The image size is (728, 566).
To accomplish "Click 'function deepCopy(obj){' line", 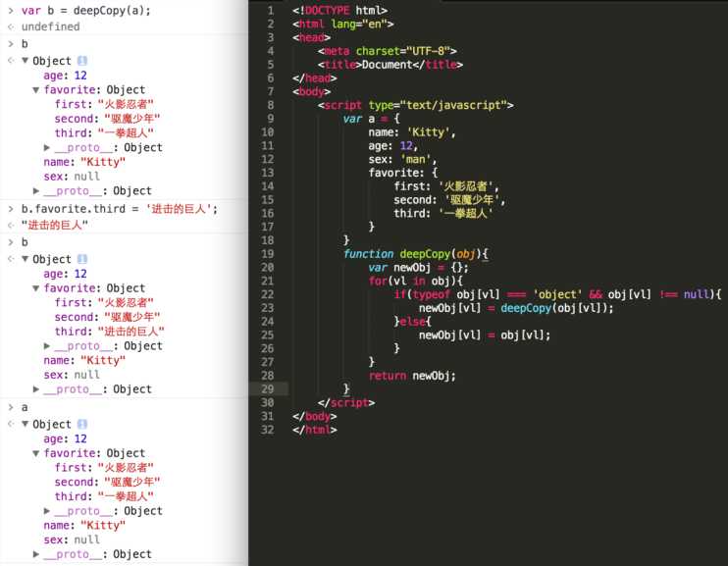I will (x=416, y=254).
